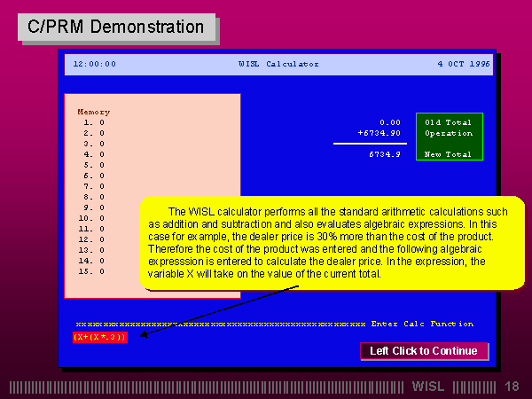This screenshot has height=399, width=532.
Task: Click the 0.00 old total value
Action: [389, 122]
